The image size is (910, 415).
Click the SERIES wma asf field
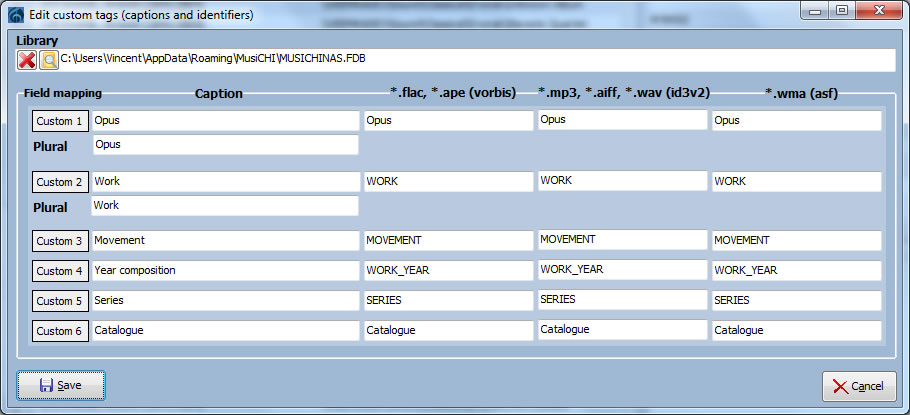pos(796,301)
